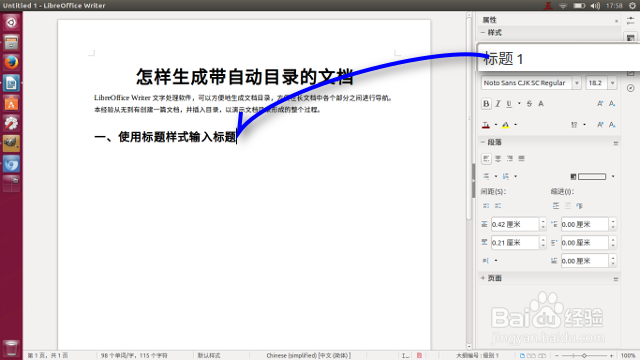Open underline style dropdown arrow
640x360 pixels.
519,104
